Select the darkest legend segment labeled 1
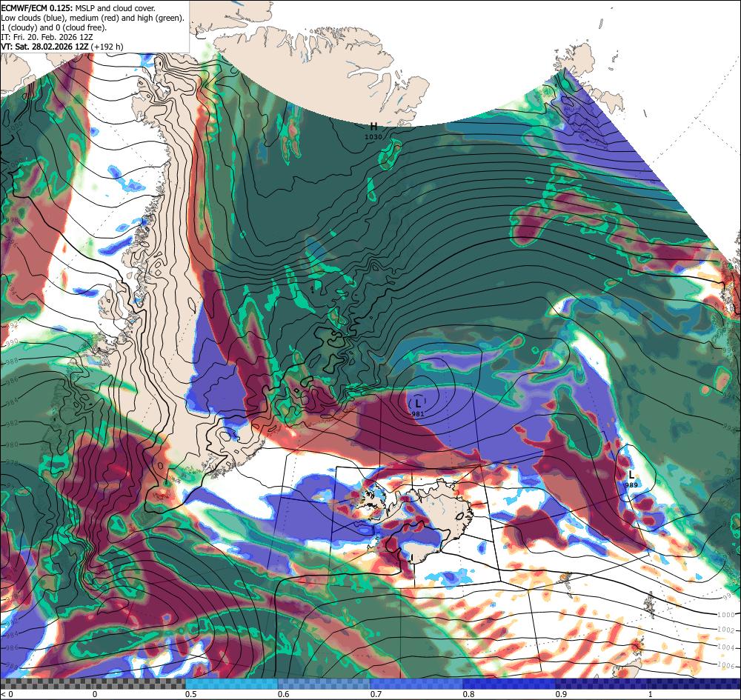 point(695,684)
